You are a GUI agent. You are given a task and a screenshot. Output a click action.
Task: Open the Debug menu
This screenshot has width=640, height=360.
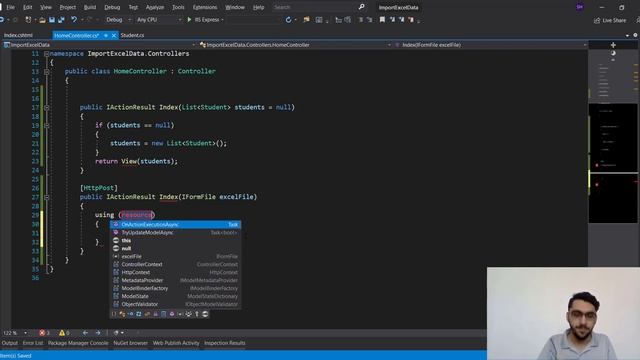click(x=112, y=7)
